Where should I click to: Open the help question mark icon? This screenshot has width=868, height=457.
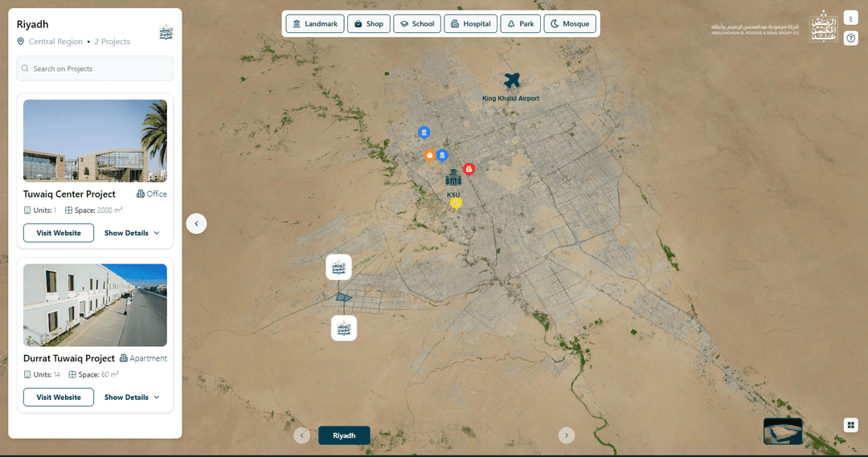850,38
